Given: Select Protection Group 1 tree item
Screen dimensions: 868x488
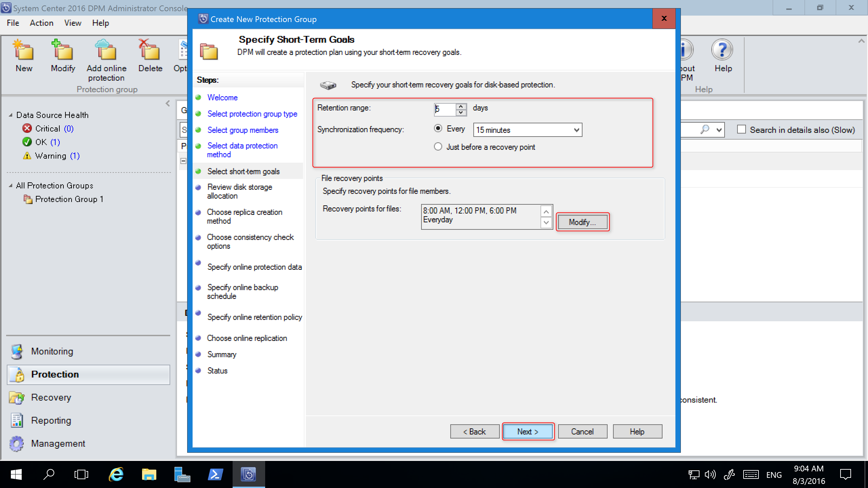Looking at the screenshot, I should [70, 198].
